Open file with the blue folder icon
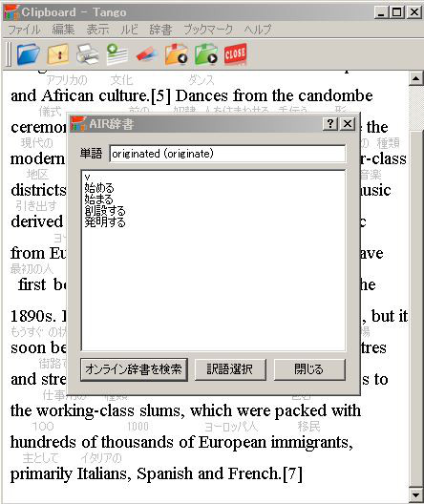Viewport: 424px width, 504px height. 28,54
